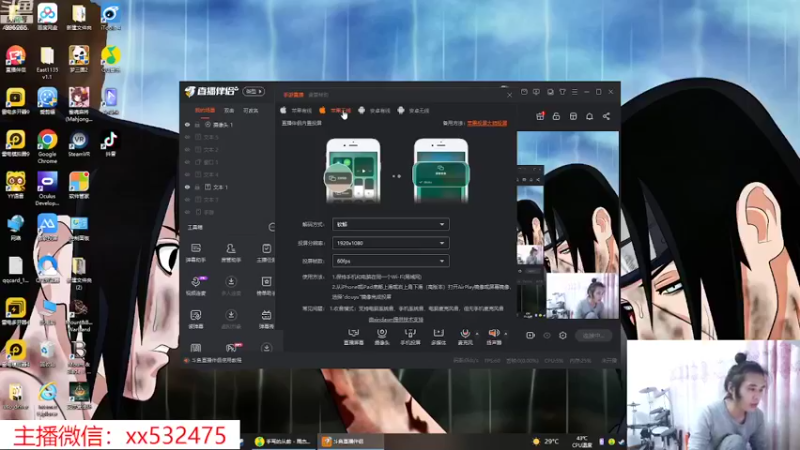Open the hamburger menu in the title bar
Viewport: 800px width, 450px height.
click(x=574, y=92)
